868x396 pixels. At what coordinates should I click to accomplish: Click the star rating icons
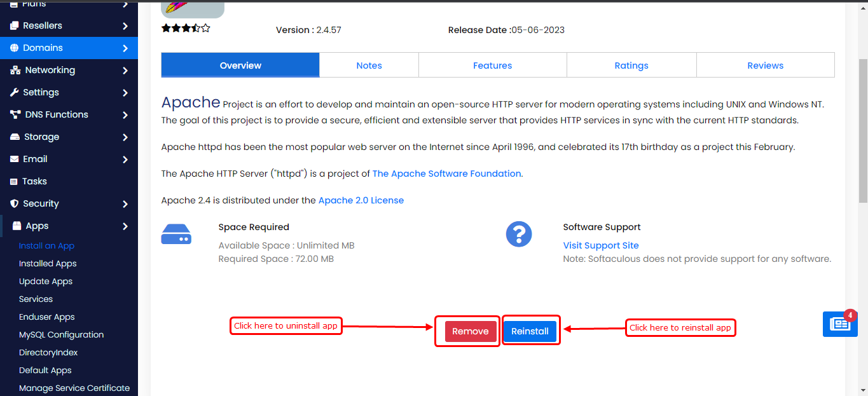(x=185, y=29)
